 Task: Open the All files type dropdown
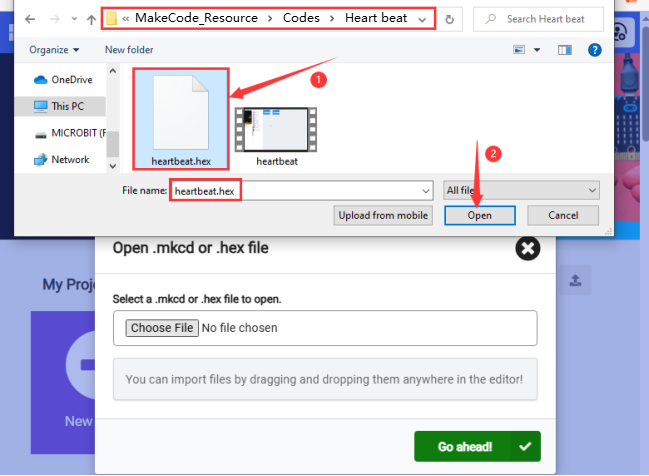pyautogui.click(x=521, y=190)
